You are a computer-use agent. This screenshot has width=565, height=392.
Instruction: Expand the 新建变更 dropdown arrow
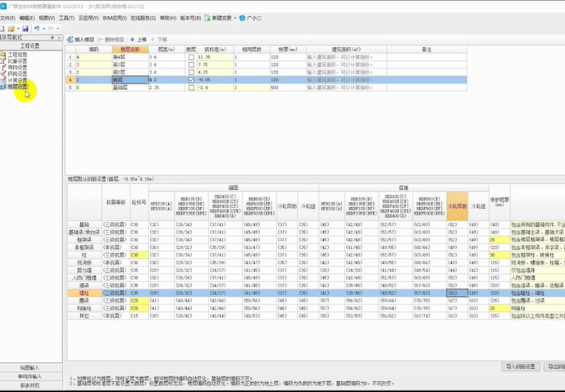[237, 17]
